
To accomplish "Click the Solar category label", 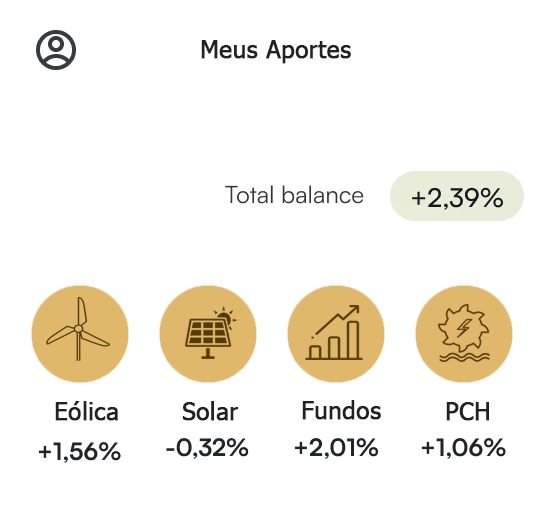I will pos(210,411).
